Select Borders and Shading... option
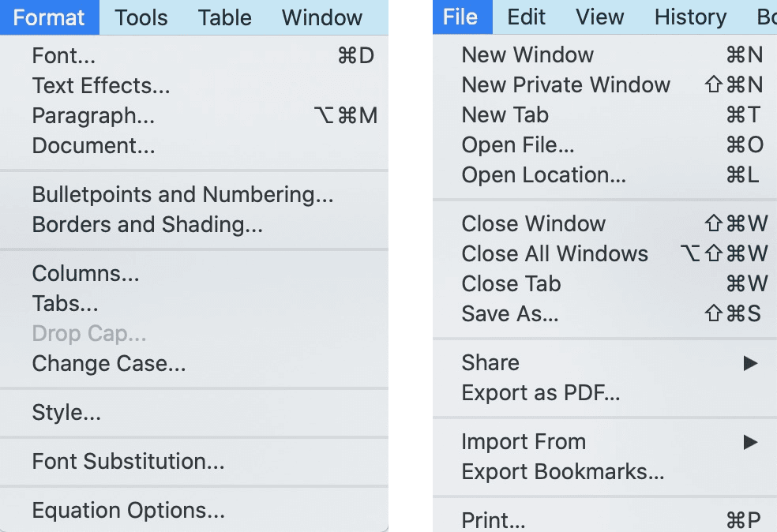Image resolution: width=777 pixels, height=532 pixels. 147,225
